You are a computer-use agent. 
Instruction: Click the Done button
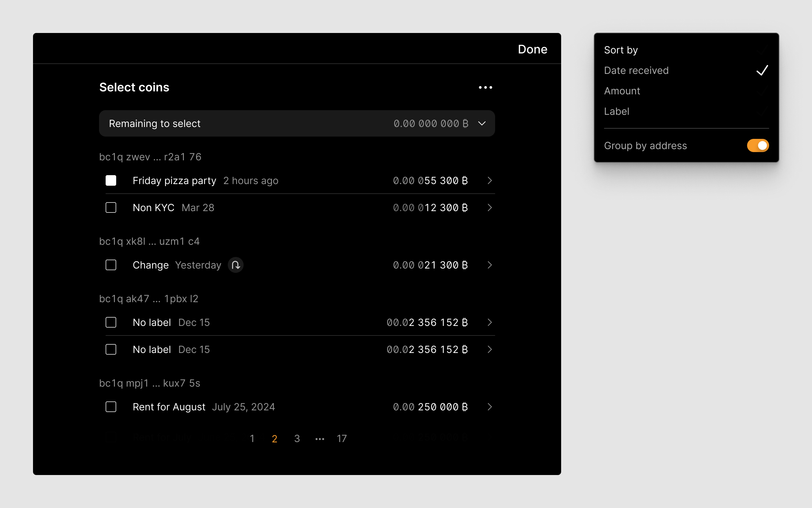pyautogui.click(x=532, y=49)
